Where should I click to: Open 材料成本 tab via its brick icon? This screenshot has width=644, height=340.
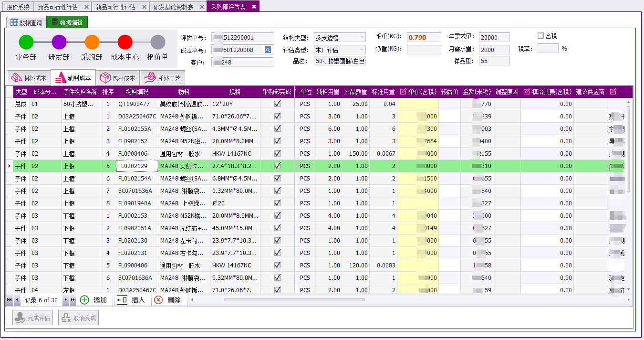(17, 78)
